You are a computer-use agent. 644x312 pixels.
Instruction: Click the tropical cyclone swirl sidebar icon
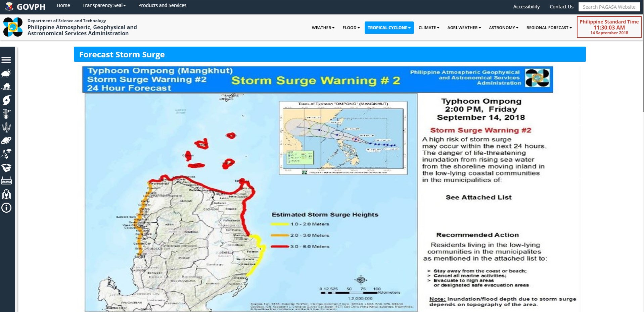tap(6, 100)
